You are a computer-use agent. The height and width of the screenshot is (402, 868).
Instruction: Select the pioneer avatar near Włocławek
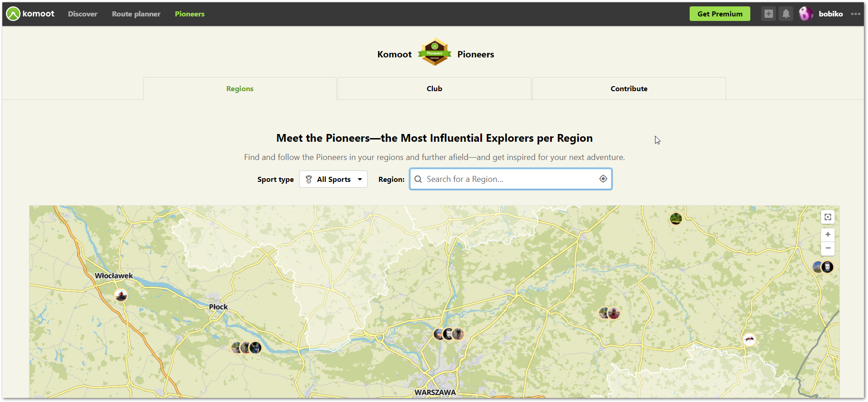(x=121, y=295)
